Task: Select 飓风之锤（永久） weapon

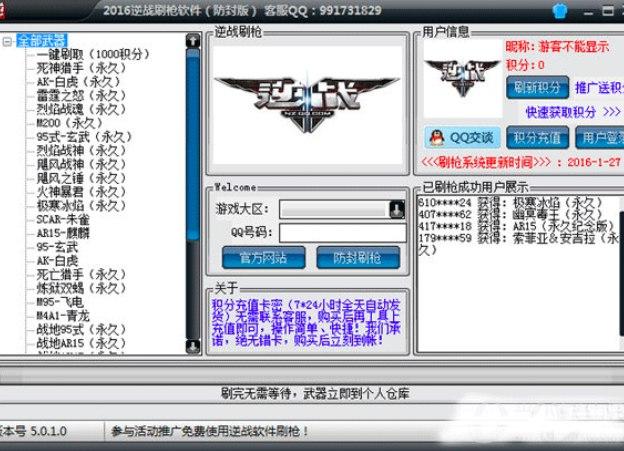Action: 81,178
